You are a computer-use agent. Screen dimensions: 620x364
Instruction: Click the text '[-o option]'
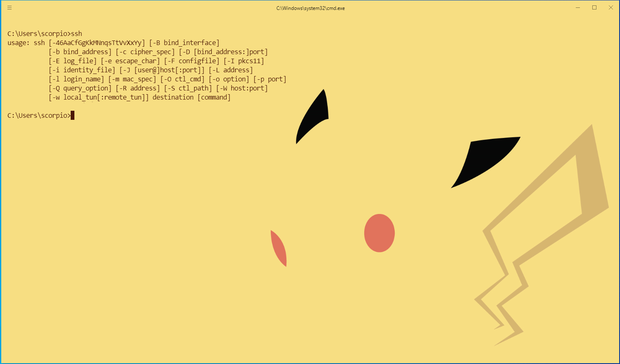point(229,79)
